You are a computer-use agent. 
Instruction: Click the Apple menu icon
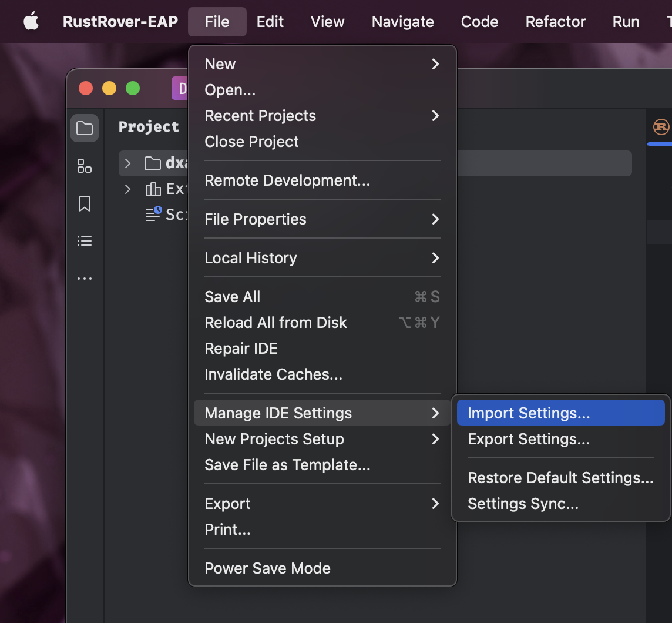tap(31, 22)
